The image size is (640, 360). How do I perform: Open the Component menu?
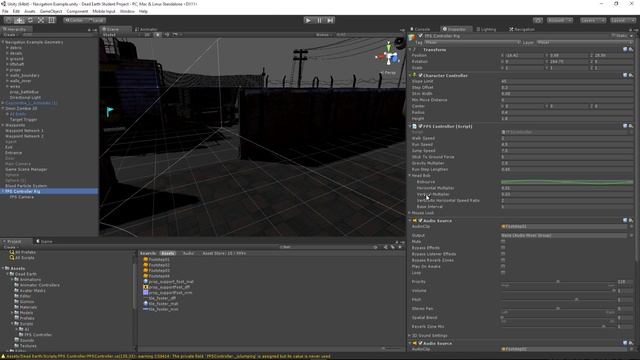(x=77, y=11)
